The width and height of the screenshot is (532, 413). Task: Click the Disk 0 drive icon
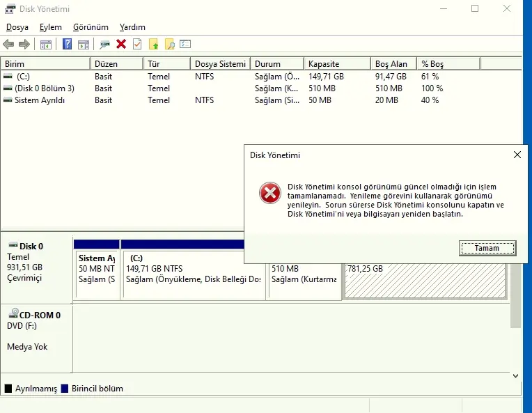(x=13, y=244)
